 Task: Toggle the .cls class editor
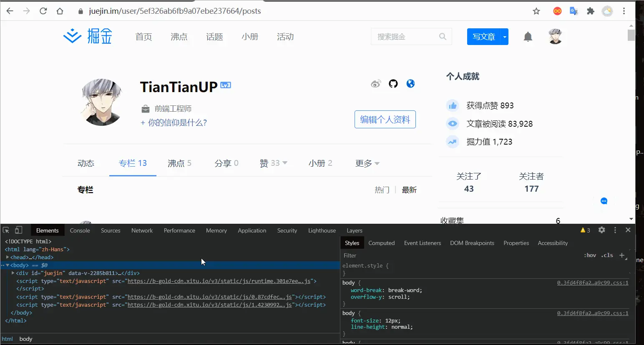pyautogui.click(x=607, y=255)
